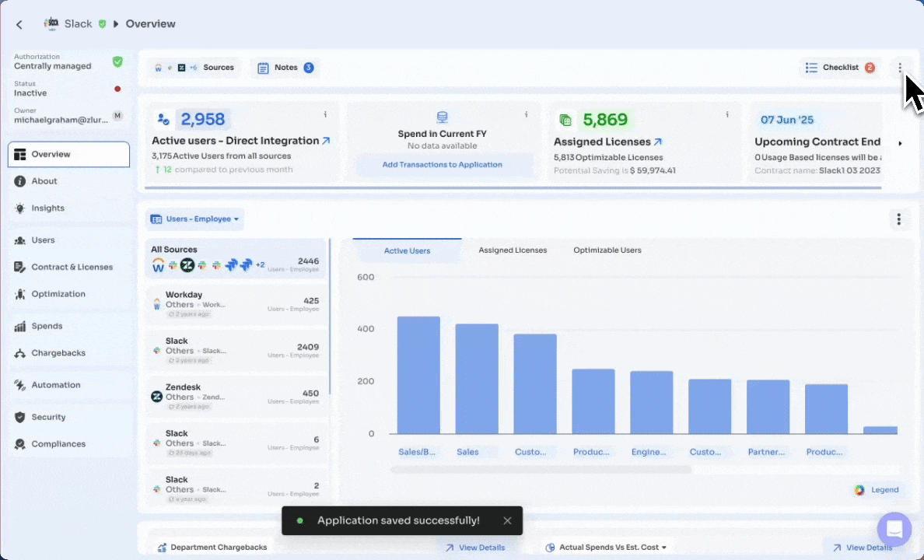The height and width of the screenshot is (560, 924).
Task: Open the Insights sidebar item
Action: point(68,208)
